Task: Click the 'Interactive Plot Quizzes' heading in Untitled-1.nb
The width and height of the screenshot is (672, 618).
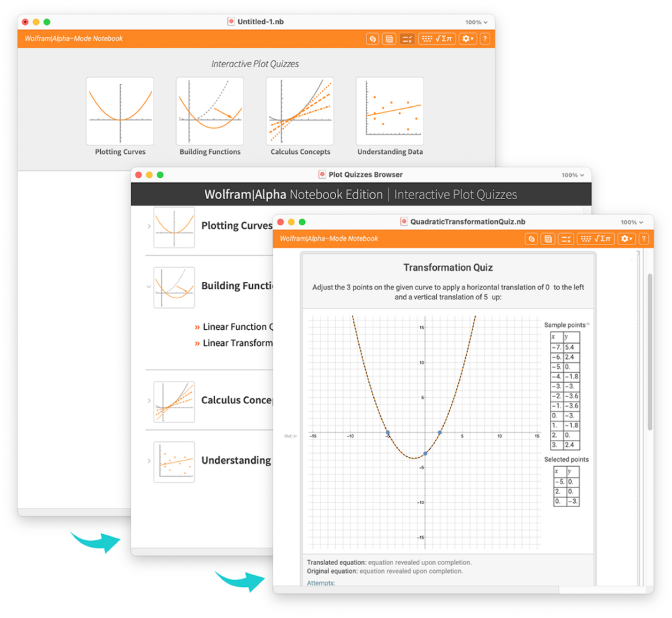Action: [255, 64]
